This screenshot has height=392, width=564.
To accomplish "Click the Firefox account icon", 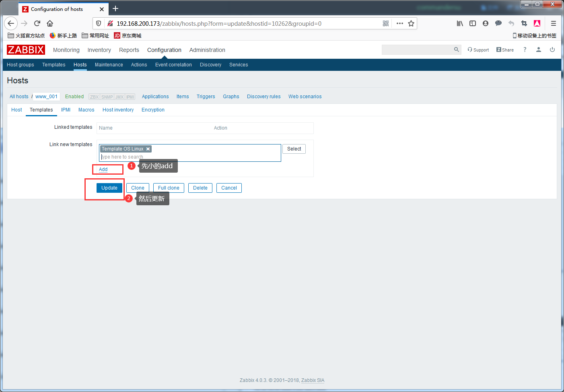I will point(486,23).
